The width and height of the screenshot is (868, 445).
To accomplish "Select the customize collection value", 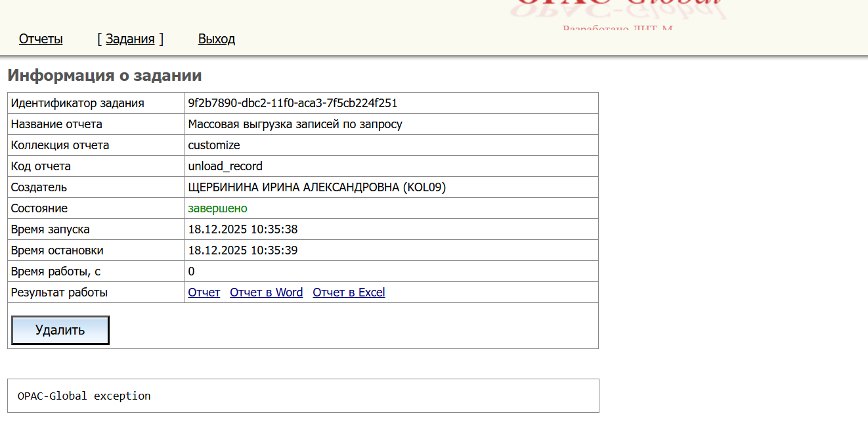I will 214,145.
